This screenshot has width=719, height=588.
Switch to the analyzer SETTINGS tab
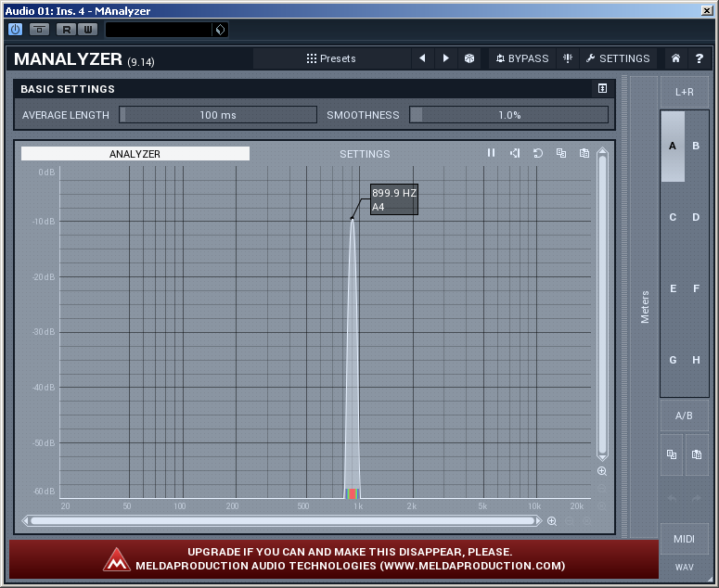365,154
